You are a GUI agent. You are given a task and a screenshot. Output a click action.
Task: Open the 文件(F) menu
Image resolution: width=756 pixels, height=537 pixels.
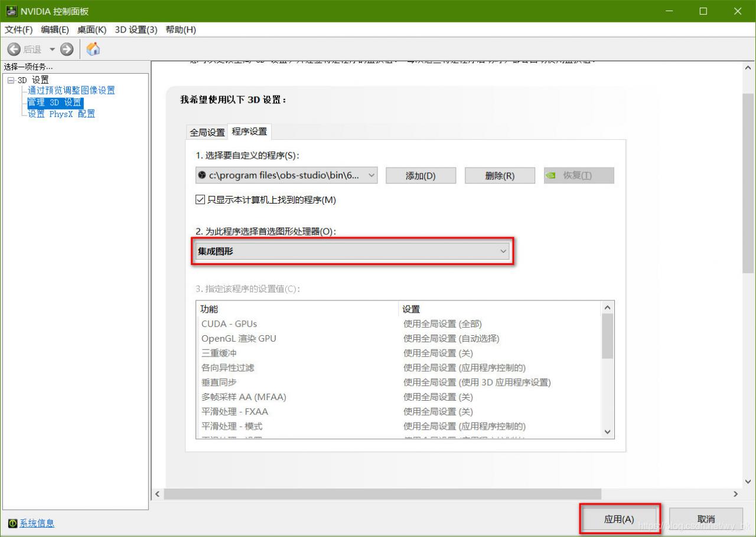[19, 30]
